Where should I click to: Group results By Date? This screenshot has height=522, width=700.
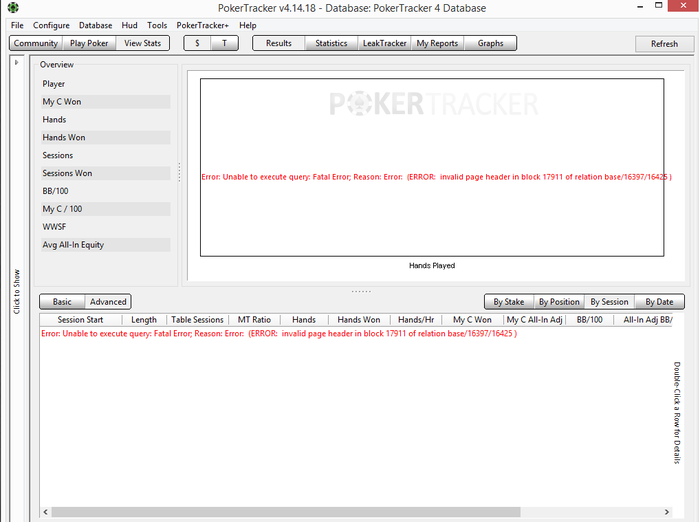659,302
